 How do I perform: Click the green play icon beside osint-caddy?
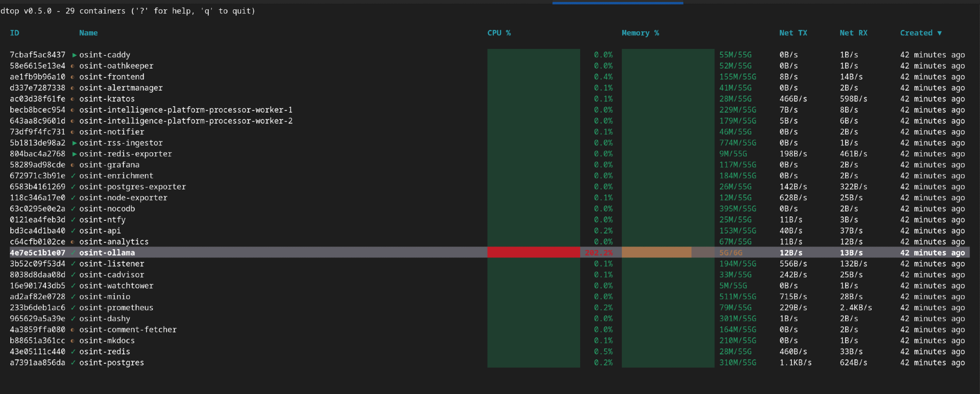[x=74, y=55]
